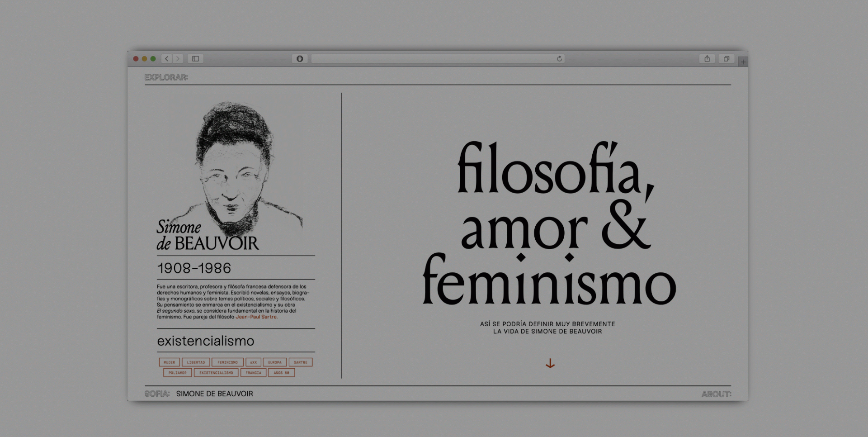Open the EXPLORAR menu

pyautogui.click(x=166, y=77)
